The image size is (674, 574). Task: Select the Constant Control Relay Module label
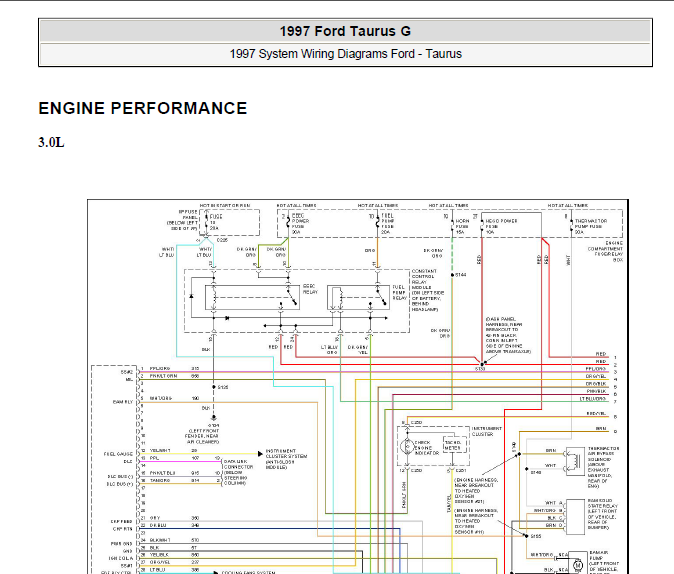point(428,290)
